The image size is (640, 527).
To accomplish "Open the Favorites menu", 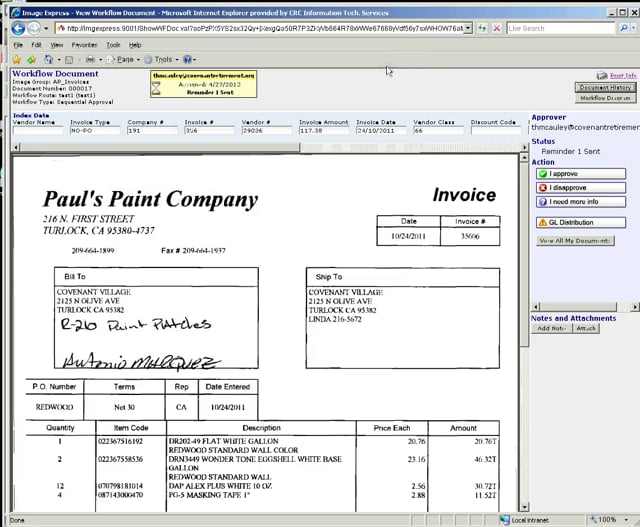I will pyautogui.click(x=84, y=45).
